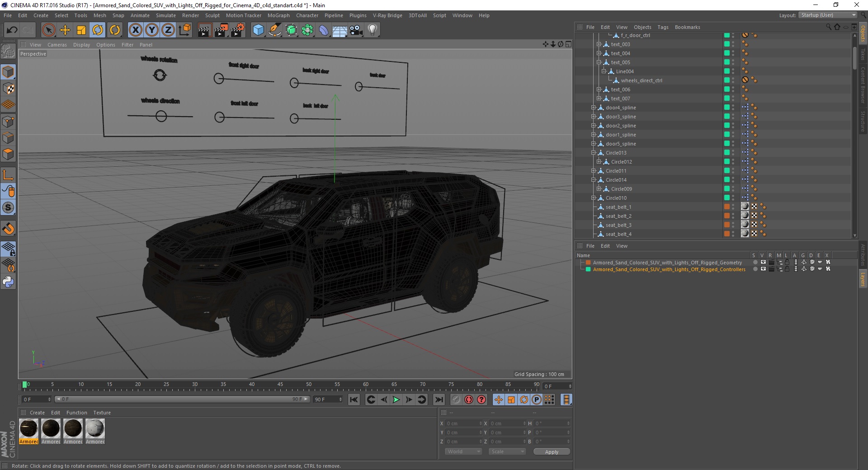868x470 pixels.
Task: Click the coordinate system icon
Action: [184, 30]
